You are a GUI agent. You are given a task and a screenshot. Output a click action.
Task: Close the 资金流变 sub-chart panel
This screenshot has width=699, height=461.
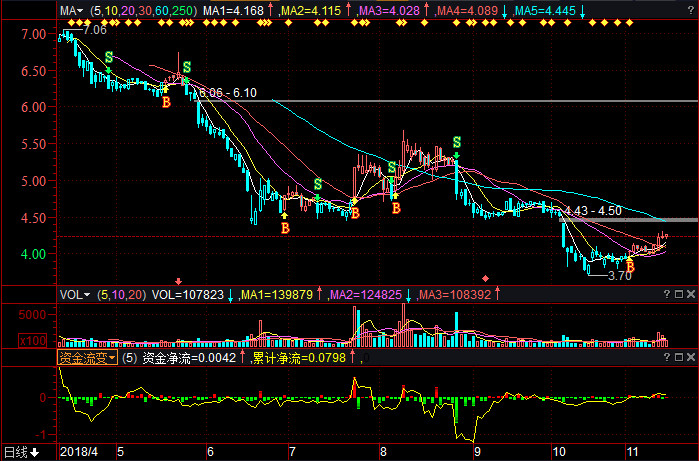point(690,356)
